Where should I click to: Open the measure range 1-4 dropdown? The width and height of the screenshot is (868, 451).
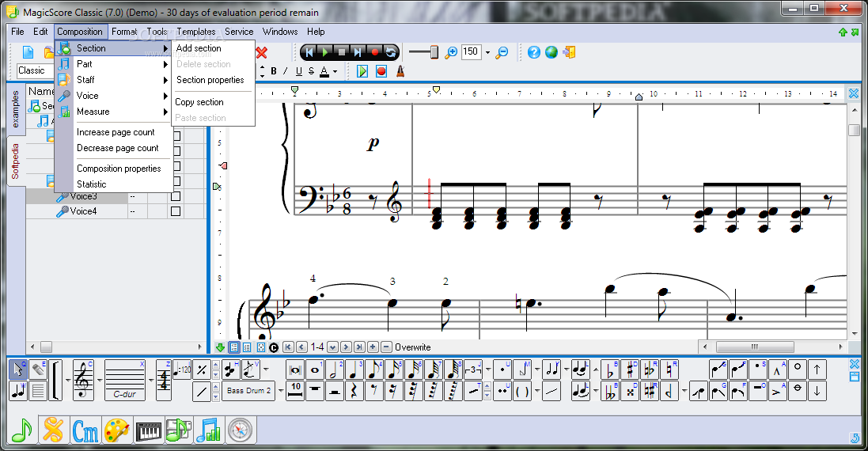coord(332,347)
